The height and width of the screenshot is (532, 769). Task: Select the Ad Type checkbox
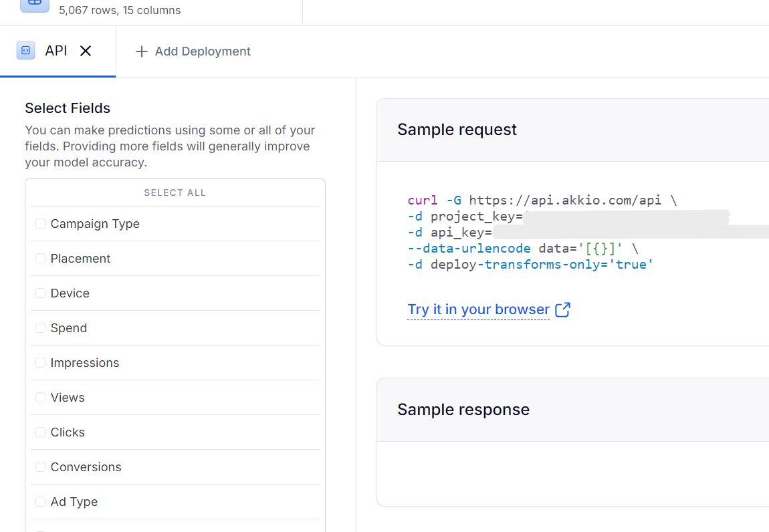tap(41, 502)
